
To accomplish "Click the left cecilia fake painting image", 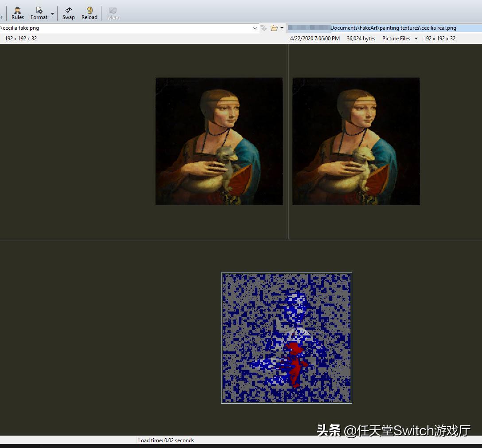I will (x=219, y=141).
